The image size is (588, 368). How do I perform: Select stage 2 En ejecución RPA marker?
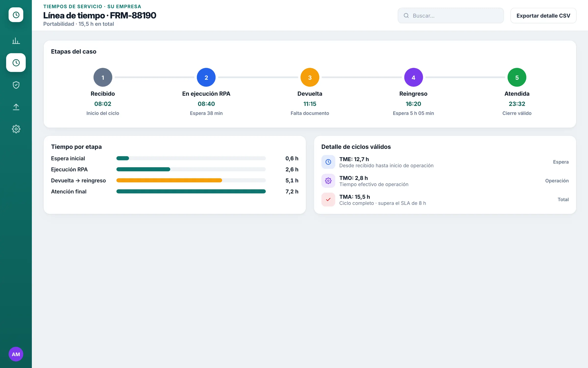click(x=206, y=77)
